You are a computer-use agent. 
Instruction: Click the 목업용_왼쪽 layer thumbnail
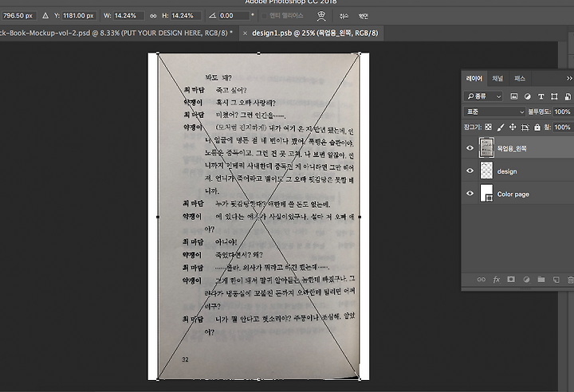486,148
